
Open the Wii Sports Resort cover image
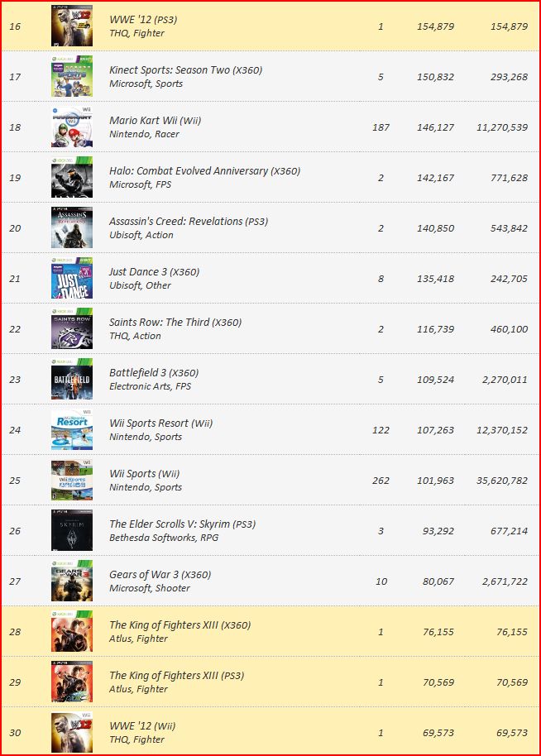pos(72,429)
